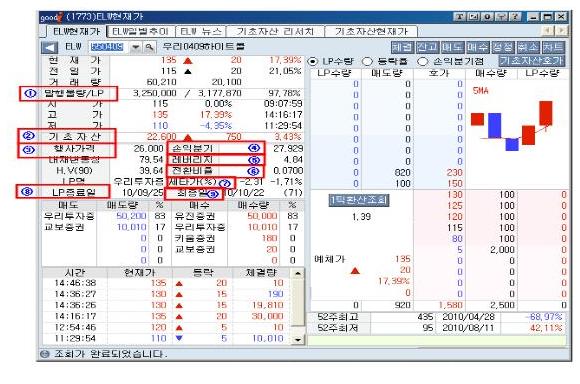Click the SMA candlestick mini chart
580x384 pixels.
513,125
